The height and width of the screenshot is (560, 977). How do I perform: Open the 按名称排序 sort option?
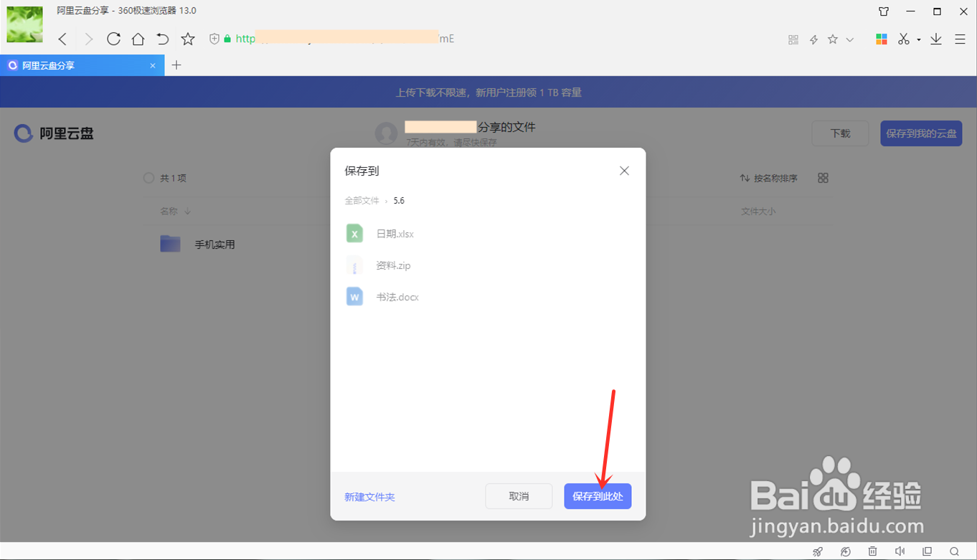click(x=768, y=178)
